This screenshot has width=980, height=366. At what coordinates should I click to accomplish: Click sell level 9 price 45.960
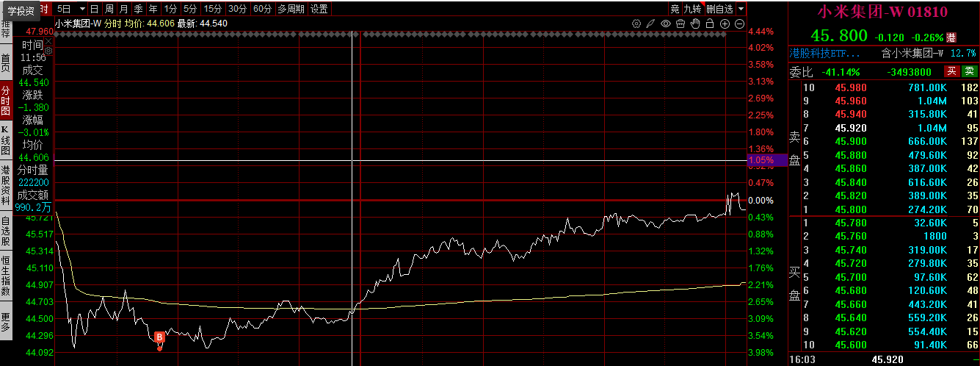[x=850, y=101]
